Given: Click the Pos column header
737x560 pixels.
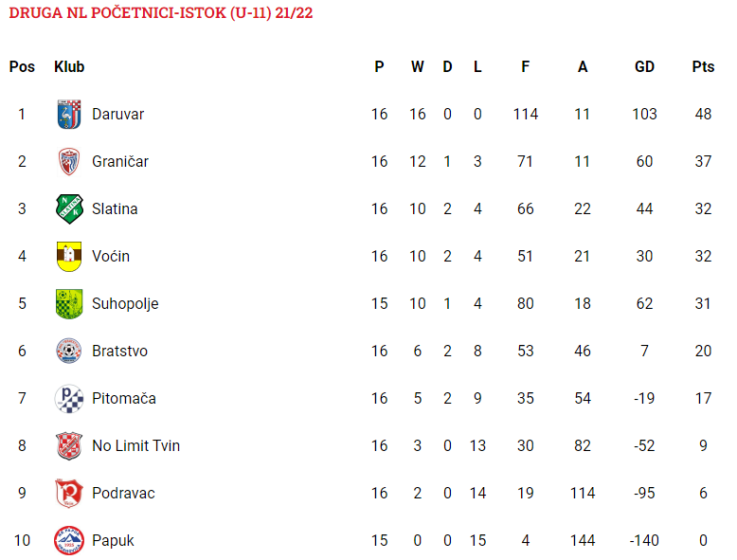Looking at the screenshot, I should (x=22, y=66).
